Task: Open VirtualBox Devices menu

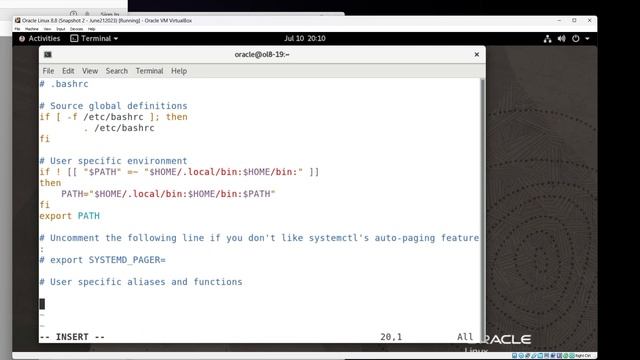Action: [76, 29]
